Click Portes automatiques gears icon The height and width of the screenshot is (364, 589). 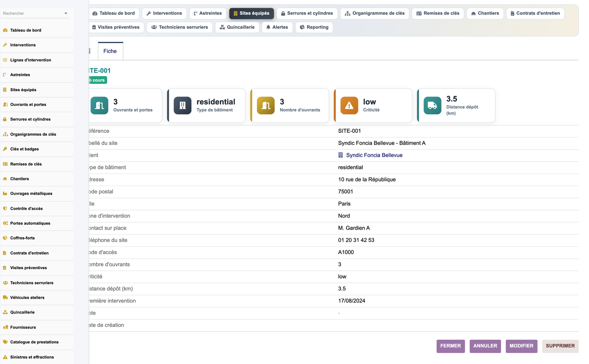point(5,223)
